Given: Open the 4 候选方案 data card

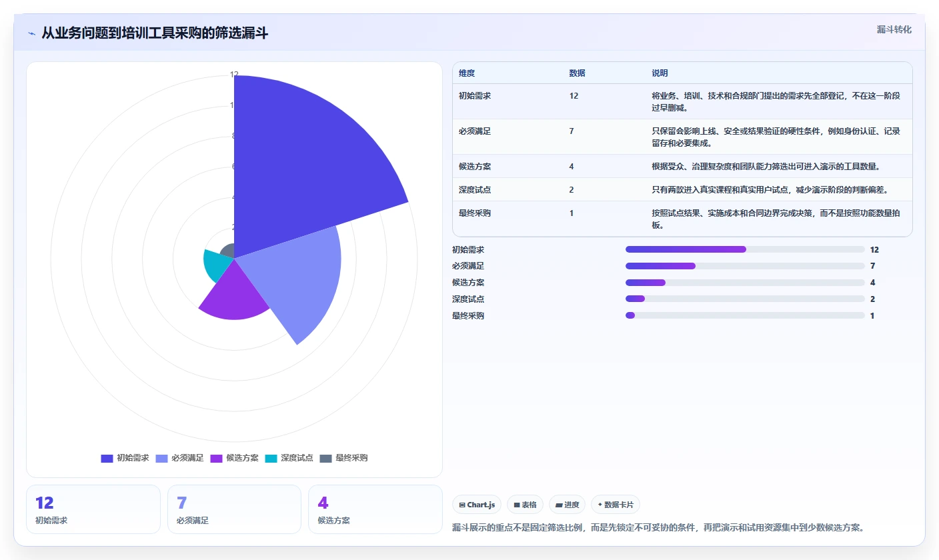Looking at the screenshot, I should pyautogui.click(x=375, y=509).
